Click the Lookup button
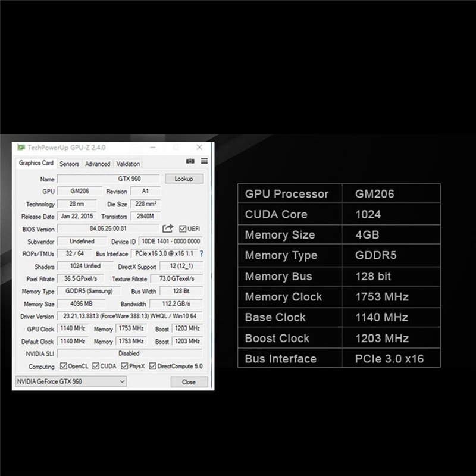The image size is (476, 476). (184, 178)
